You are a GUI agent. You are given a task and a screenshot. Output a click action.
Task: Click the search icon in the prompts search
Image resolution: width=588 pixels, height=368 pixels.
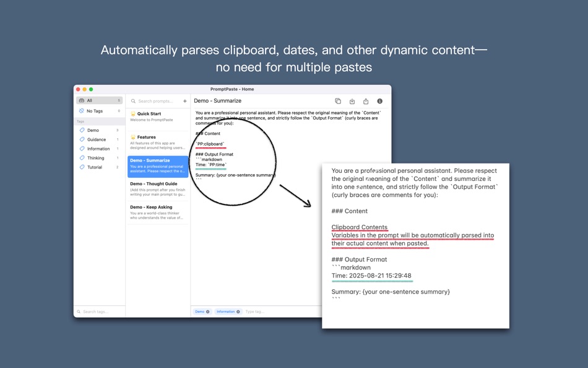[133, 101]
